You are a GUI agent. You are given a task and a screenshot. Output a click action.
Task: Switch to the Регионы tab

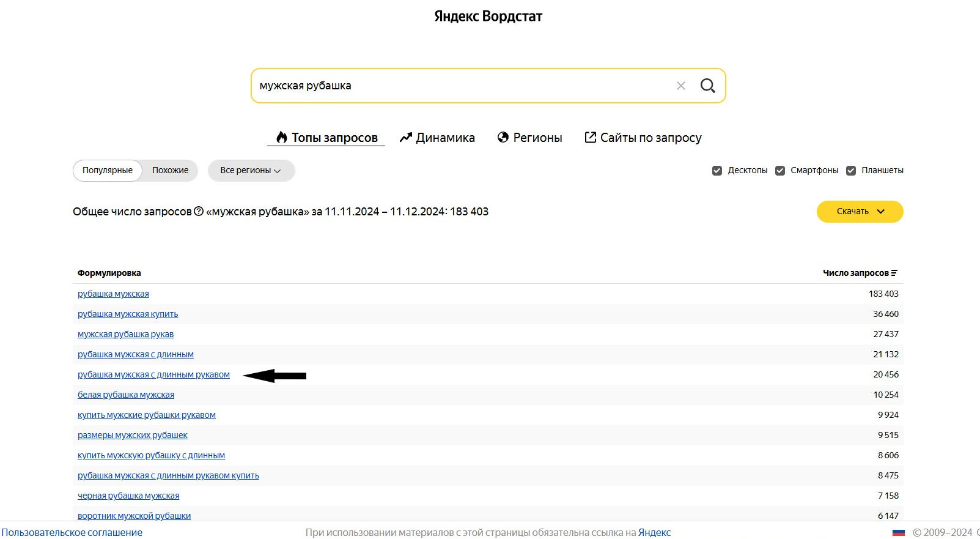coord(529,138)
